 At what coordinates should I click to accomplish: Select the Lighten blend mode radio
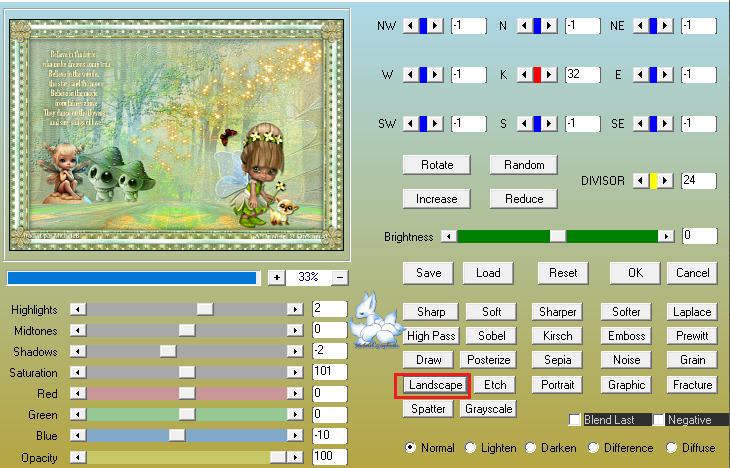pyautogui.click(x=470, y=448)
